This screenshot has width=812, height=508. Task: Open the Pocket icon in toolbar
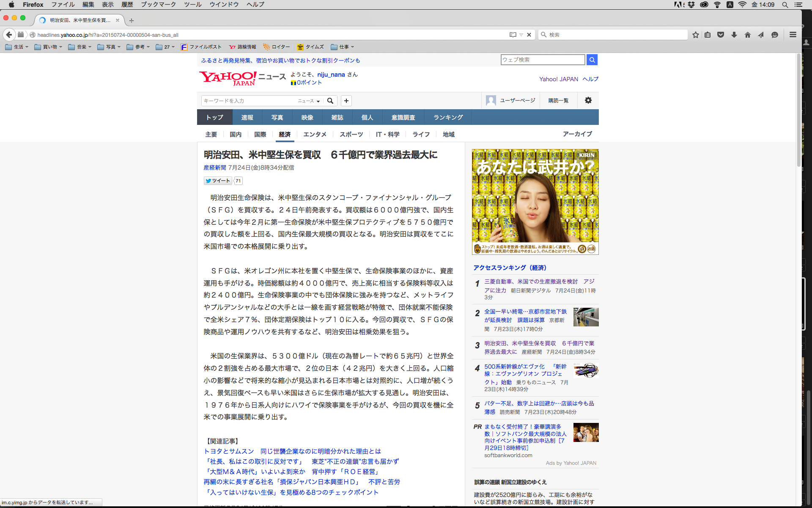(x=721, y=35)
